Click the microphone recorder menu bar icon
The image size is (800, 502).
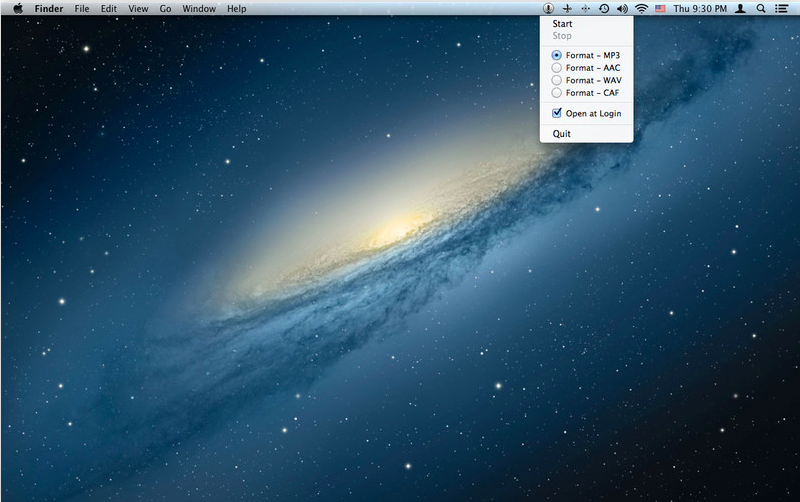548,8
